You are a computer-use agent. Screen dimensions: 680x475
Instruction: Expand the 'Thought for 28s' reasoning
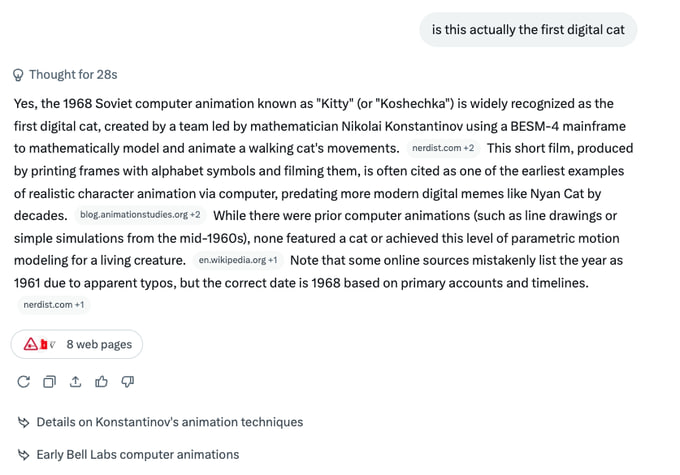pyautogui.click(x=73, y=75)
